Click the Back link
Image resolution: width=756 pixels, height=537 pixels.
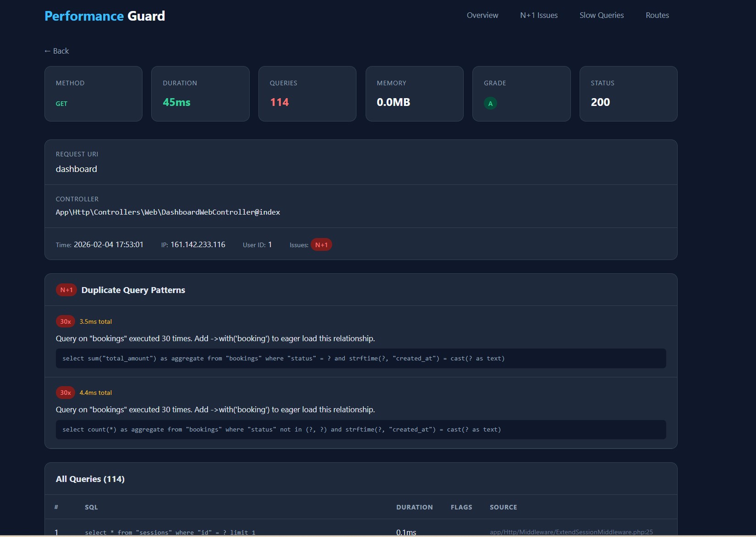[x=56, y=51]
